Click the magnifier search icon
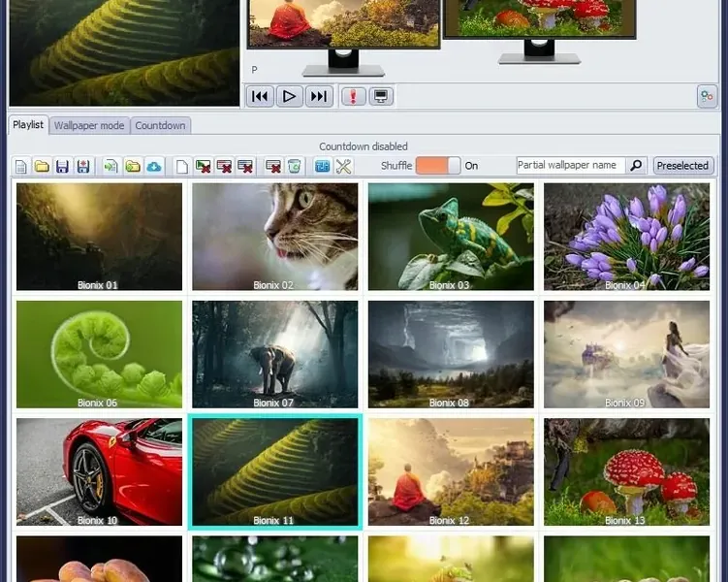The height and width of the screenshot is (582, 728). click(636, 165)
